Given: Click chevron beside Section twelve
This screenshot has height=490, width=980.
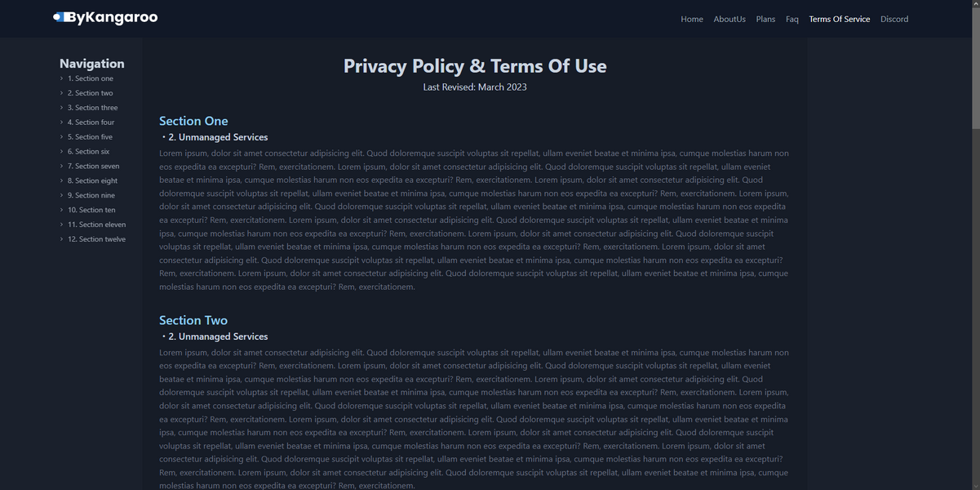Looking at the screenshot, I should point(61,239).
